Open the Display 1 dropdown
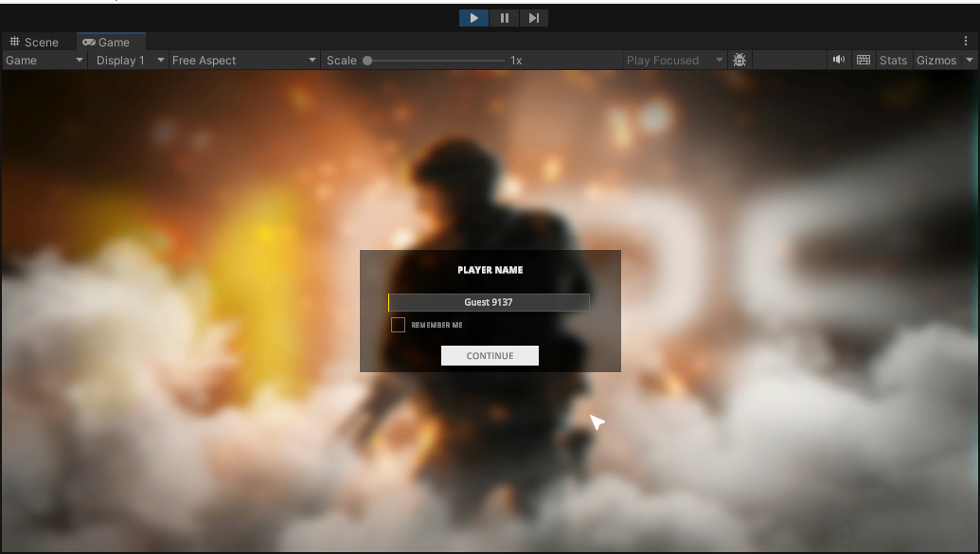This screenshot has width=980, height=554. pyautogui.click(x=130, y=60)
